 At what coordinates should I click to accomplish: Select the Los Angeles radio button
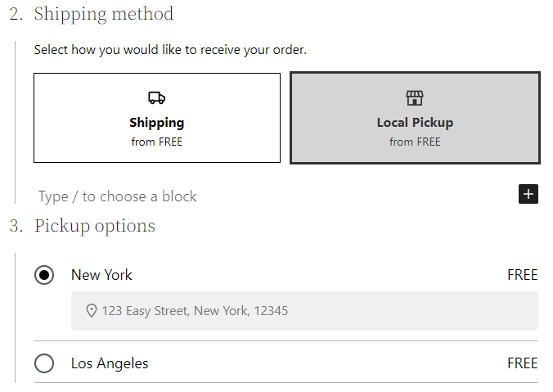pyautogui.click(x=44, y=363)
